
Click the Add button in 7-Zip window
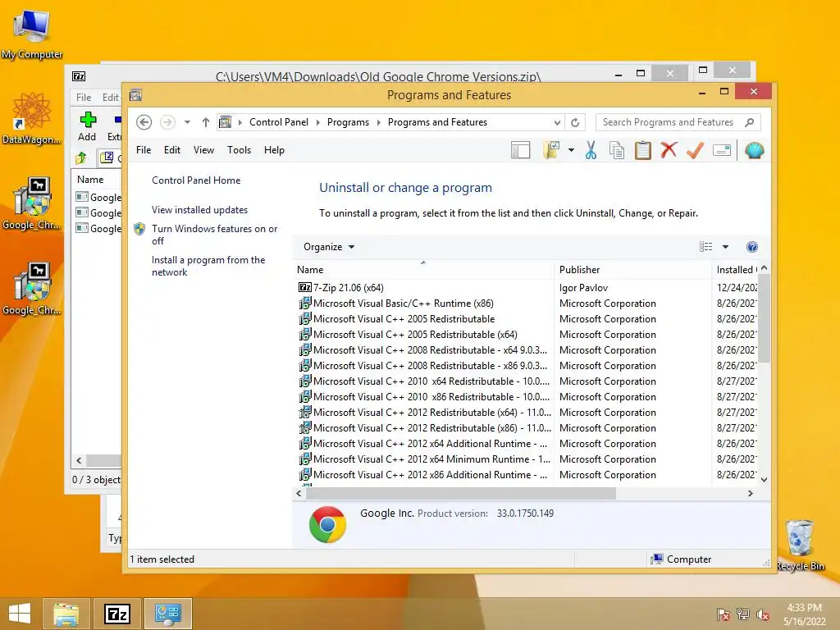(87, 127)
